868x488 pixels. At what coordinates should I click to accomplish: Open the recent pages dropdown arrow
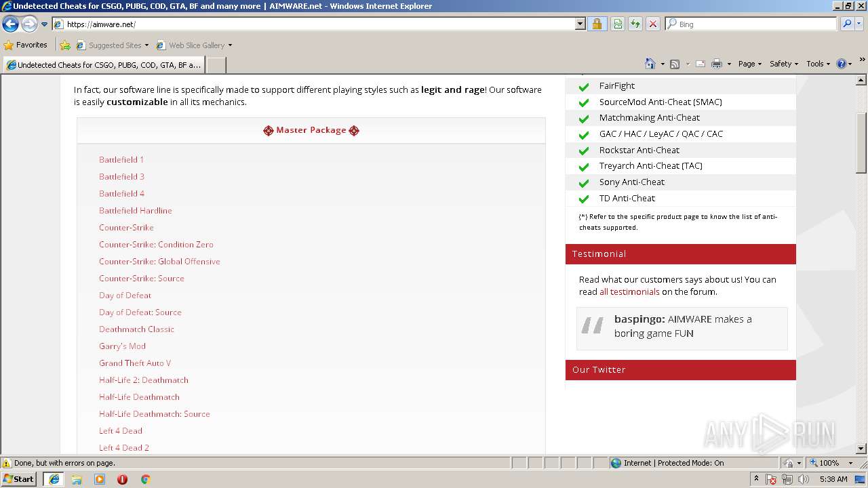tap(44, 24)
